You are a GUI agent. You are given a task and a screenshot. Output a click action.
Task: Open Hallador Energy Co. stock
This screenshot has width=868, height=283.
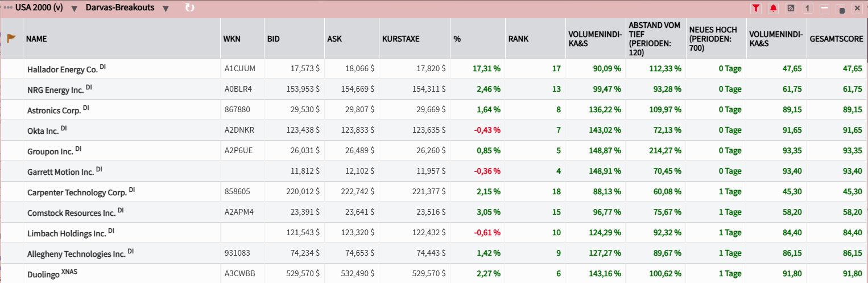[x=63, y=69]
